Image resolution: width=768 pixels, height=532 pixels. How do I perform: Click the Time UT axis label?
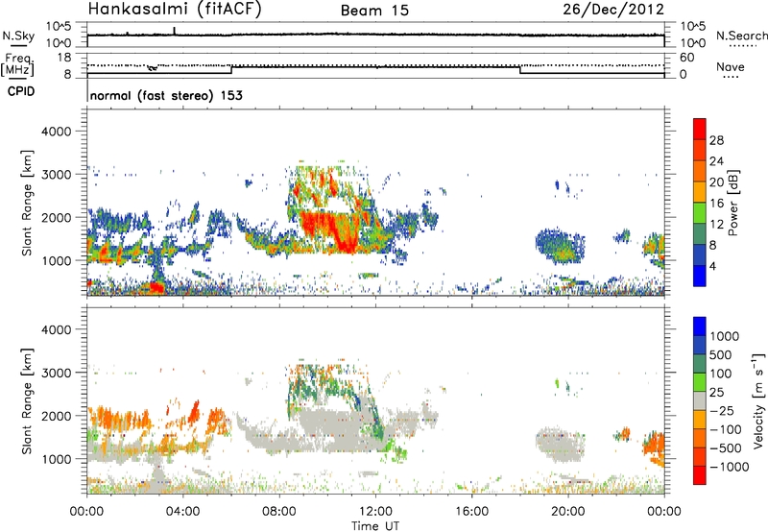point(375,526)
